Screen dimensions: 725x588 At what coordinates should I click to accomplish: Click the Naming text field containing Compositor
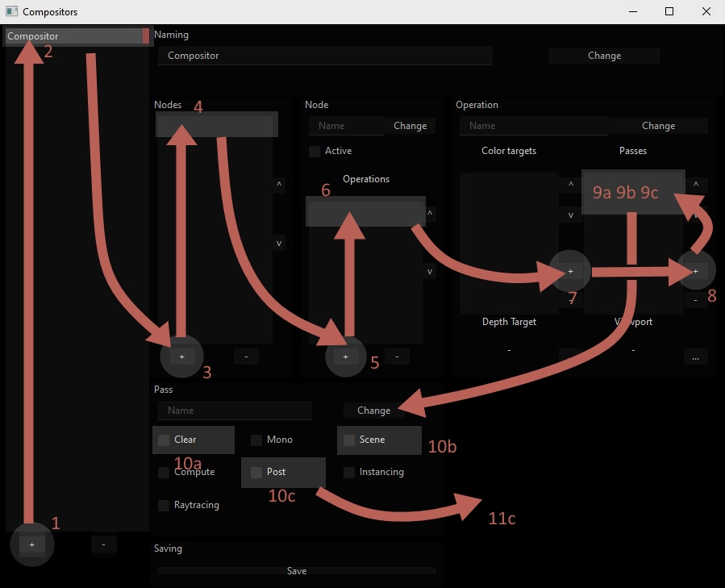pyautogui.click(x=325, y=56)
